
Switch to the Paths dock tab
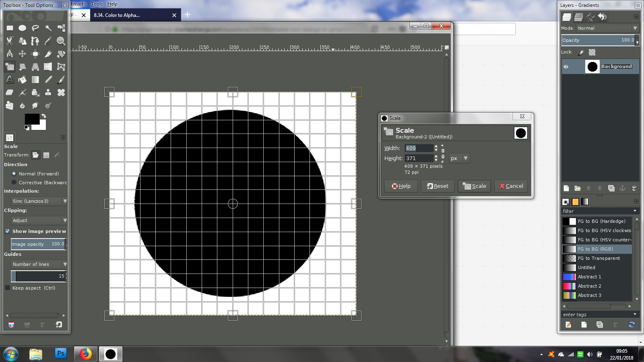point(590,17)
